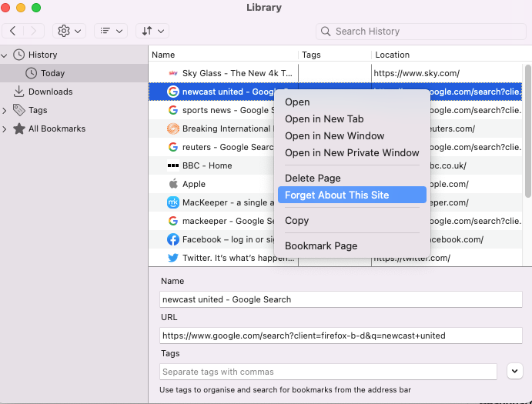532x404 pixels.
Task: Click the Name field showing newcast united
Action: pyautogui.click(x=340, y=299)
